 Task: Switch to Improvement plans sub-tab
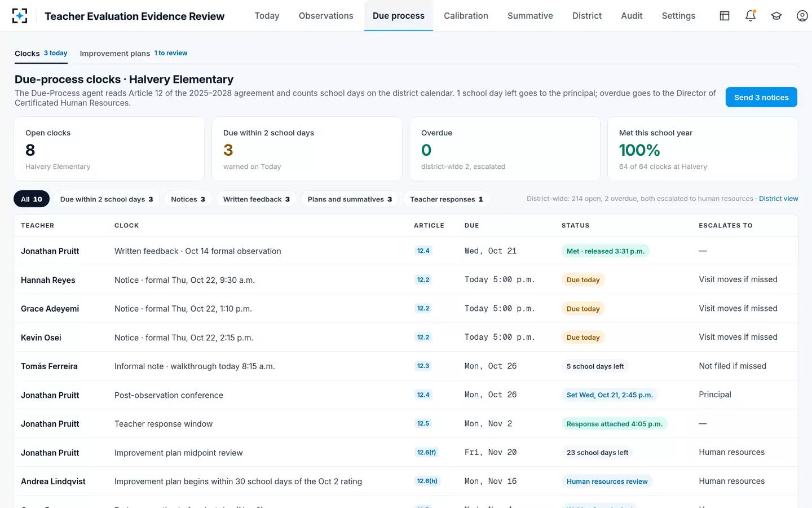click(134, 54)
